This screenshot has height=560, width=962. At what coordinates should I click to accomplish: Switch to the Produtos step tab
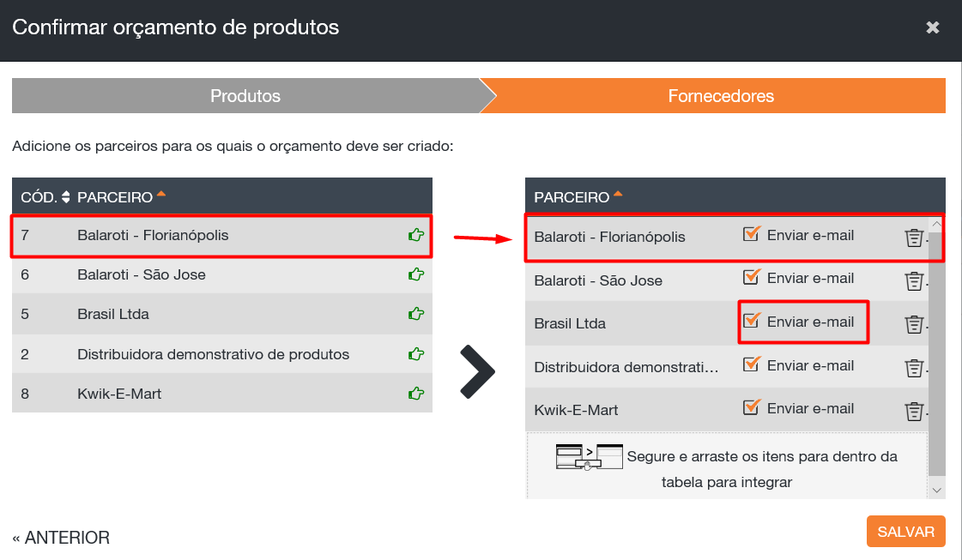tap(245, 96)
